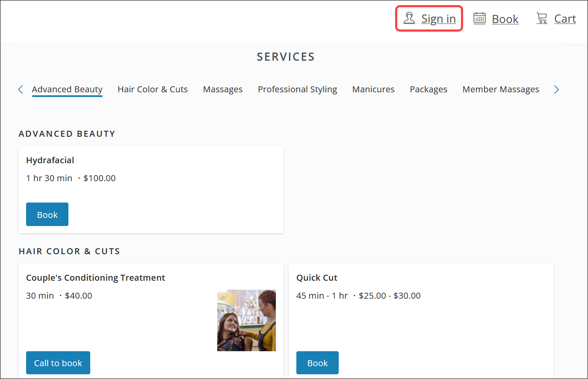This screenshot has height=379, width=588.
Task: Book the Hydrafacial service
Action: [47, 214]
